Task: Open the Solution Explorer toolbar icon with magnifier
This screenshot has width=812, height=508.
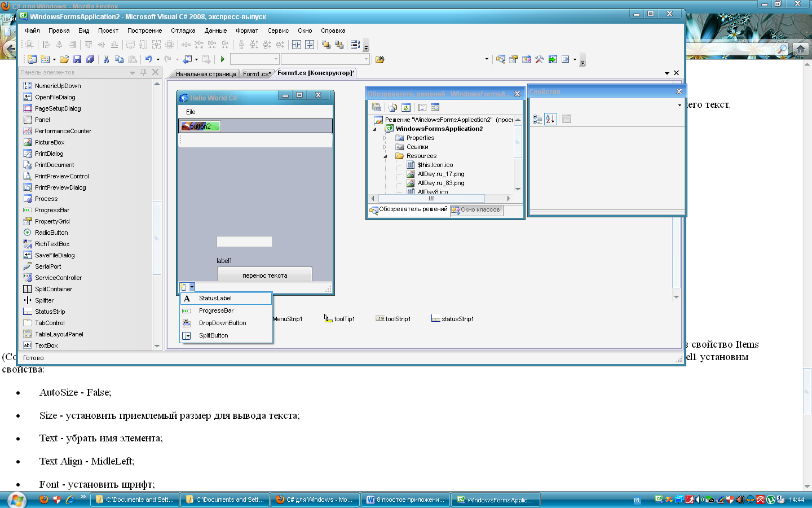Action: [501, 59]
